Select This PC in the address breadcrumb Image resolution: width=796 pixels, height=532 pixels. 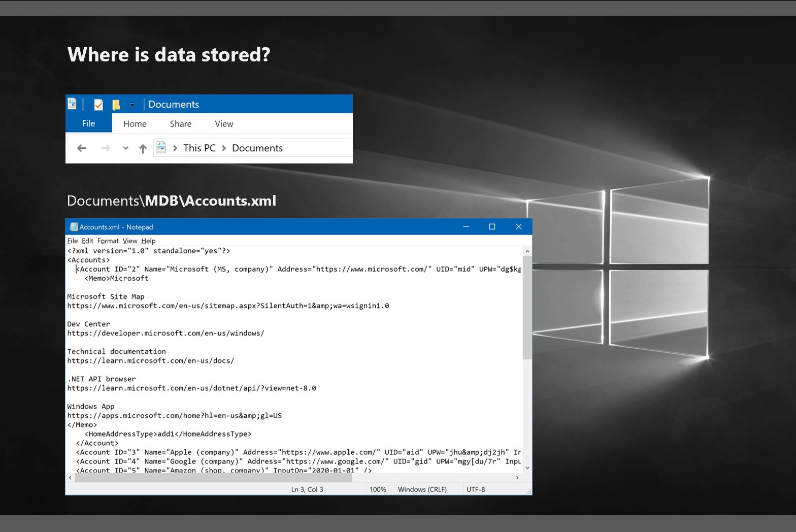click(x=200, y=148)
